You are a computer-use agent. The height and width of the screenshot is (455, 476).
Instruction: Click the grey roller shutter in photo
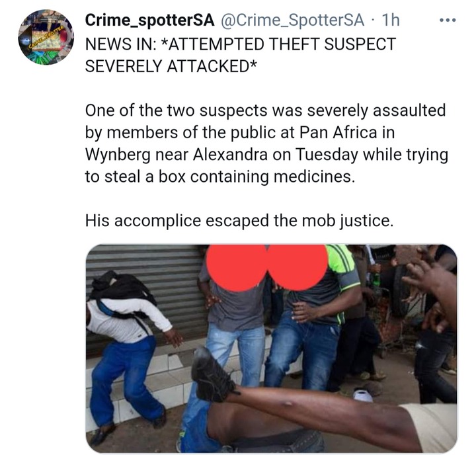(145, 292)
